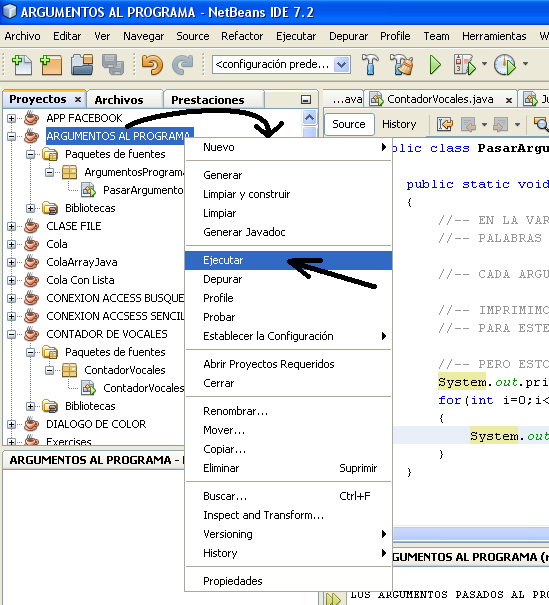Open the Nuevo submenu
This screenshot has height=605, width=549.
click(x=289, y=147)
